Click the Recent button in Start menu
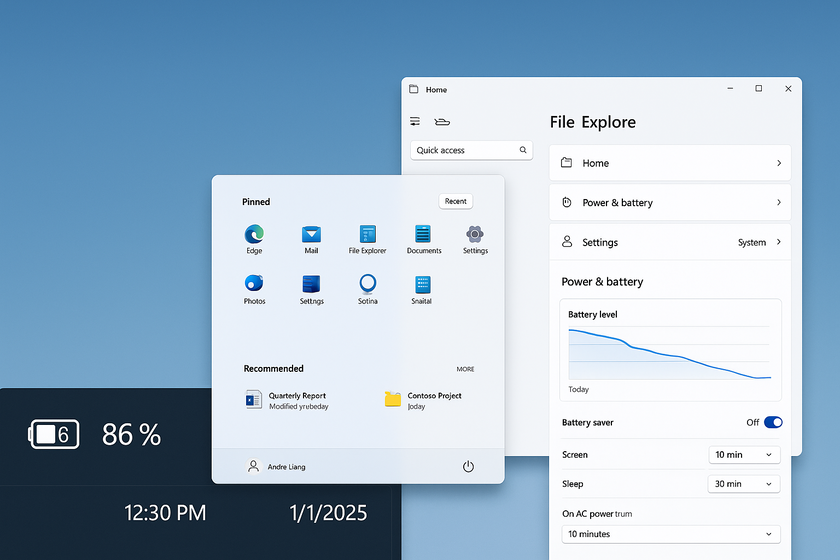This screenshot has width=840, height=560. coord(456,201)
